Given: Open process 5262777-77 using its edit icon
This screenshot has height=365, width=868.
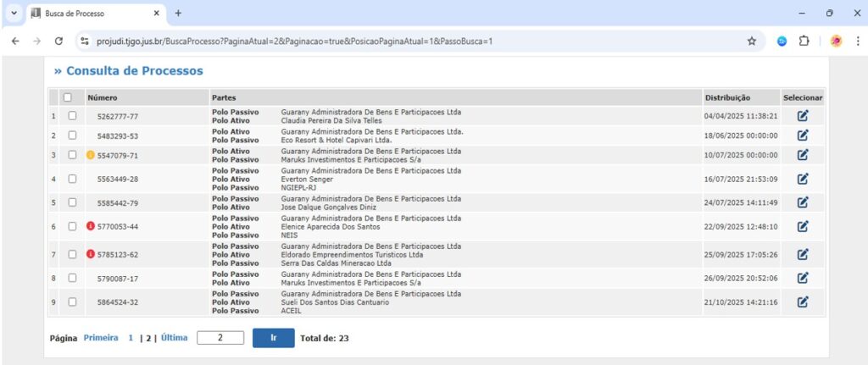Looking at the screenshot, I should 802,116.
